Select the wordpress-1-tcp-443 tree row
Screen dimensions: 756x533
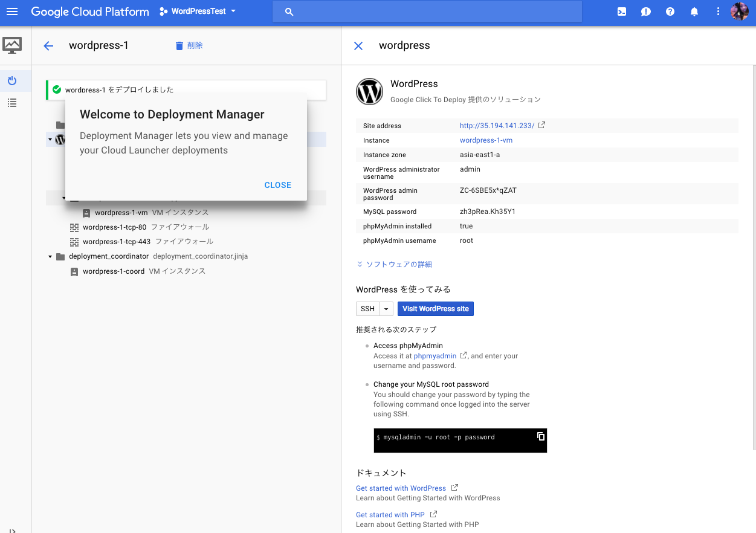(x=186, y=242)
